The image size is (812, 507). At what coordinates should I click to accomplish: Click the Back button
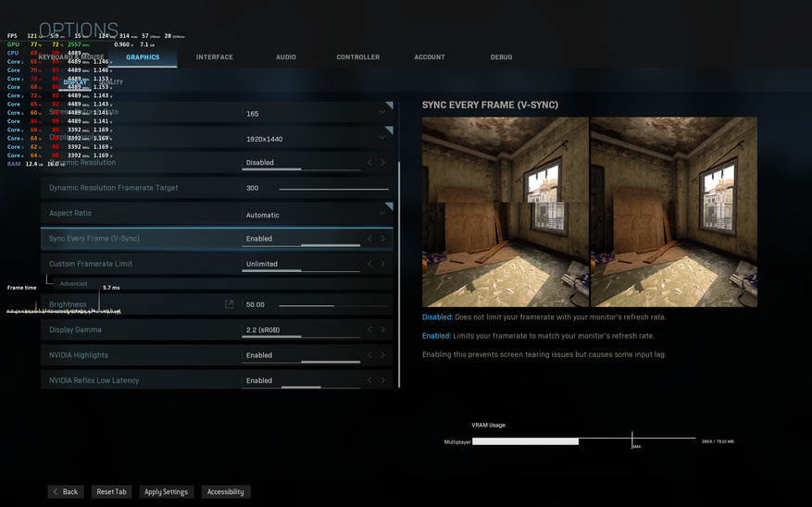point(65,491)
